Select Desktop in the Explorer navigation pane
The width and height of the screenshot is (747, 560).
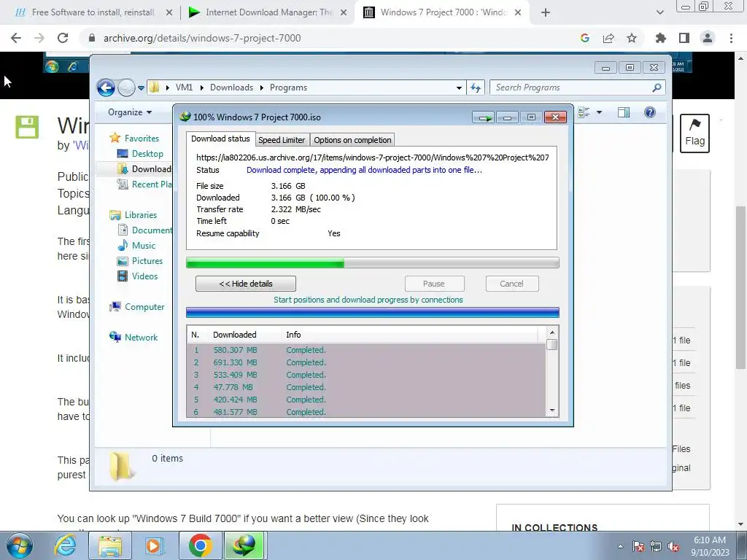click(141, 154)
